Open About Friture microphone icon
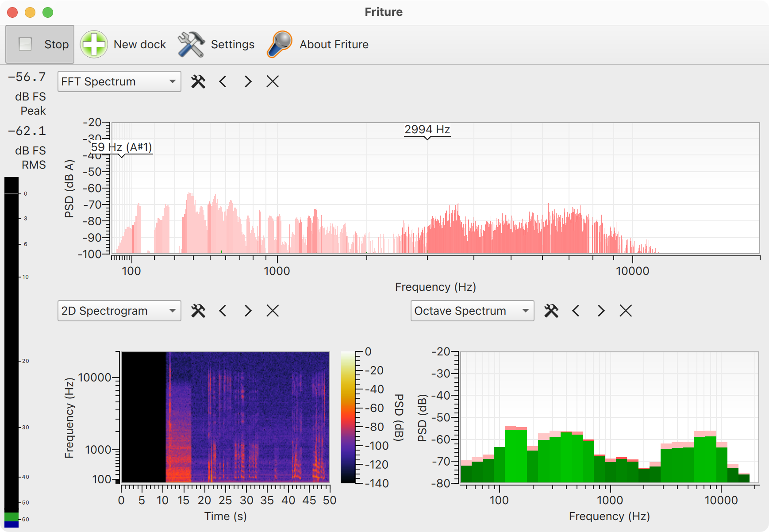Image resolution: width=769 pixels, height=532 pixels. [280, 44]
